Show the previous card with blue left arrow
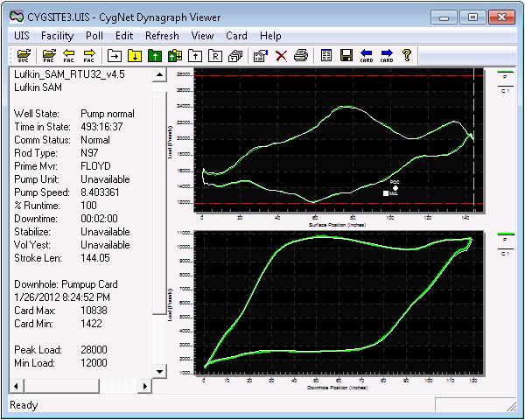The width and height of the screenshot is (525, 420). click(x=367, y=56)
